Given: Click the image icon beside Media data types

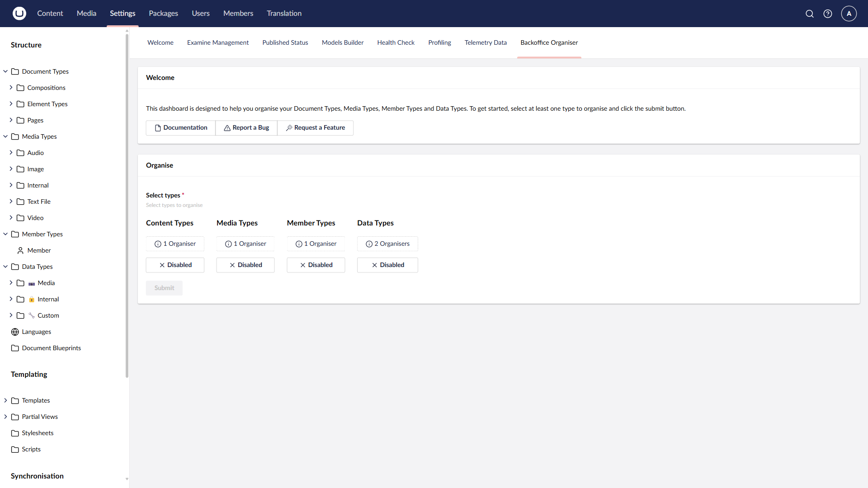Looking at the screenshot, I should point(32,283).
